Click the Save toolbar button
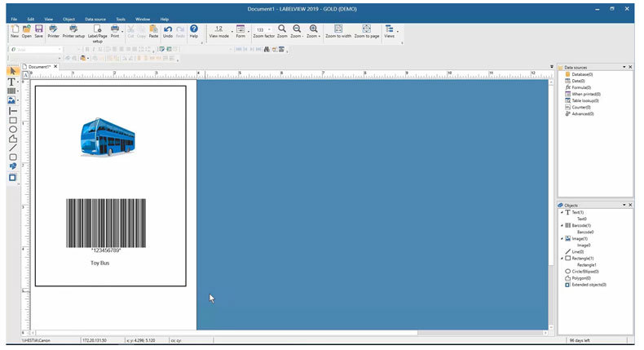The height and width of the screenshot is (350, 644). (x=38, y=31)
